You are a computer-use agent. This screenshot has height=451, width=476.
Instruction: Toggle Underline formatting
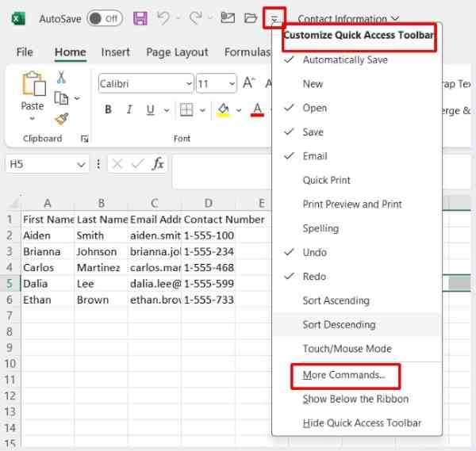(150, 110)
